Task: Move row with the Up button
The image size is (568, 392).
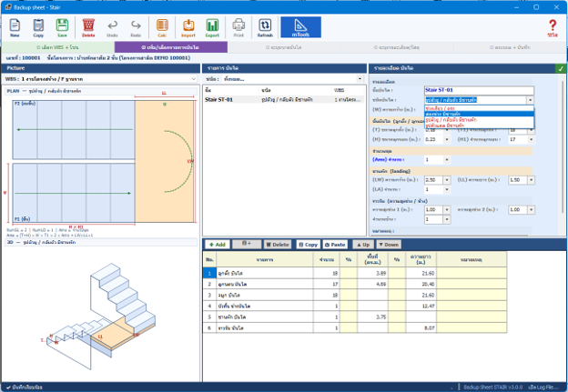Action: (x=363, y=245)
